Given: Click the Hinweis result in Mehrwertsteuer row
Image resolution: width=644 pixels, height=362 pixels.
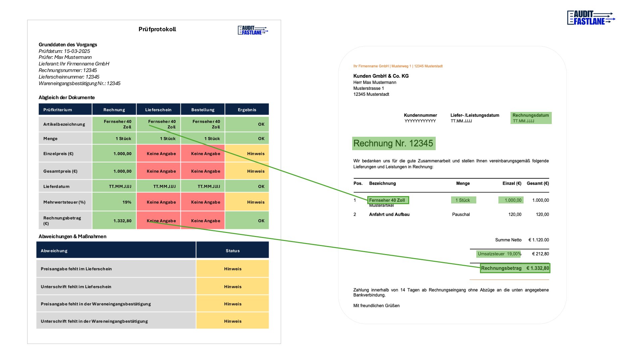Looking at the screenshot, I should [x=247, y=202].
